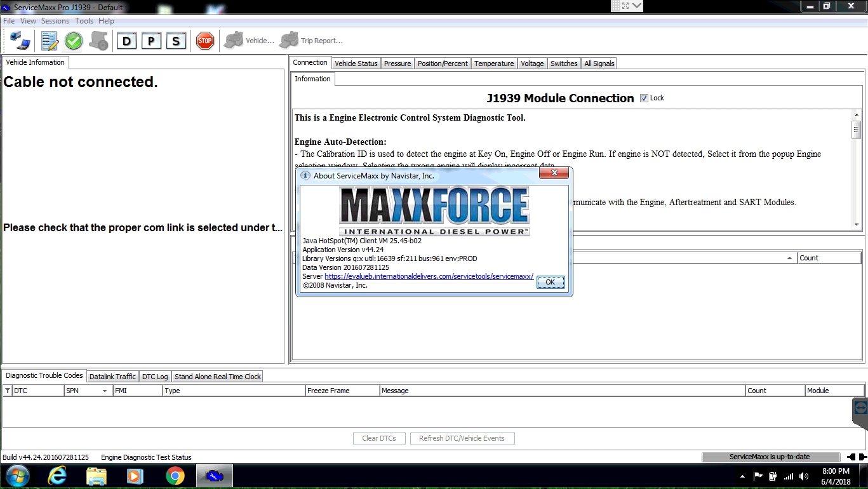This screenshot has width=868, height=489.
Task: Switch to the Datalink Traffic tab
Action: pyautogui.click(x=112, y=377)
